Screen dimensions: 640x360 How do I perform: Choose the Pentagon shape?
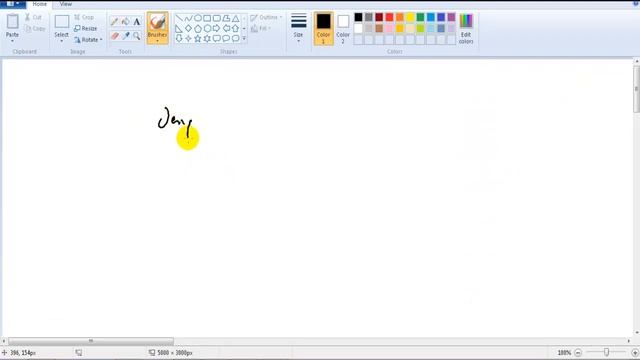click(x=198, y=29)
